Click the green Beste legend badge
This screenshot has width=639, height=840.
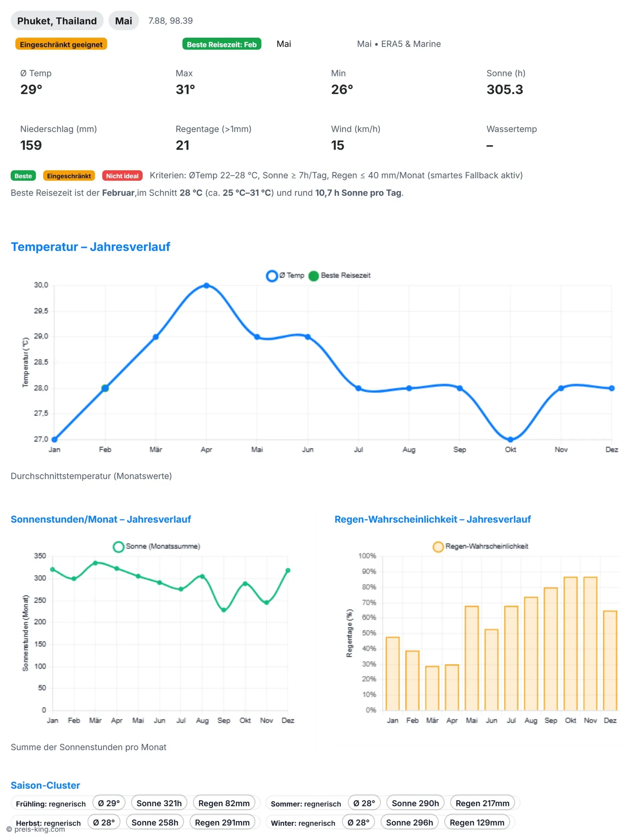[23, 176]
